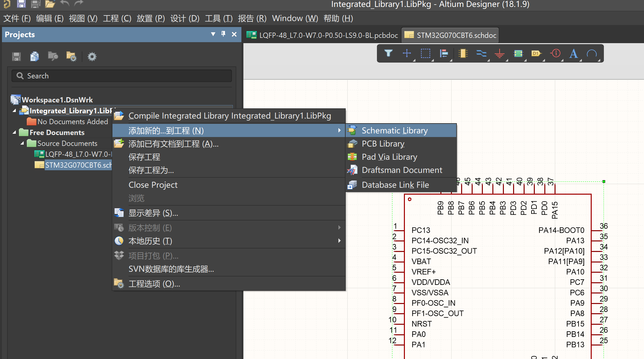The height and width of the screenshot is (359, 644).
Task: Choose 保存工程为 from context menu
Action: tap(229, 170)
